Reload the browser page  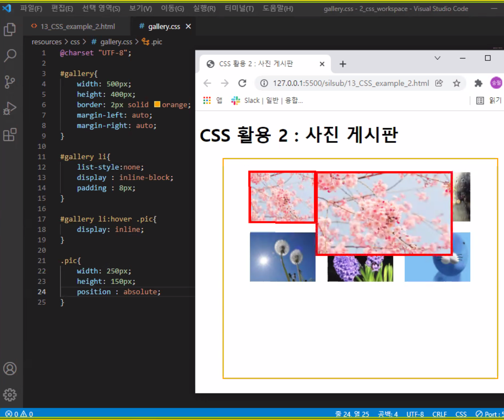242,83
